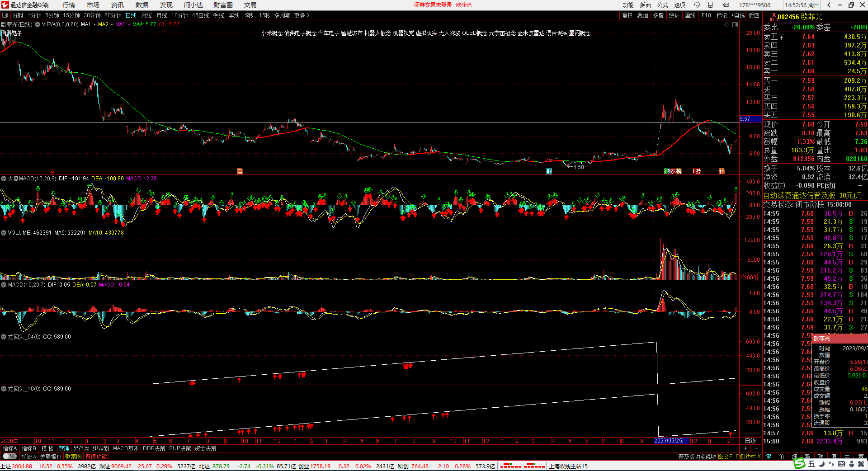868x471 pixels.
Task: Click the 跌涨榜 marker on the chart
Action: pyautogui.click(x=673, y=171)
